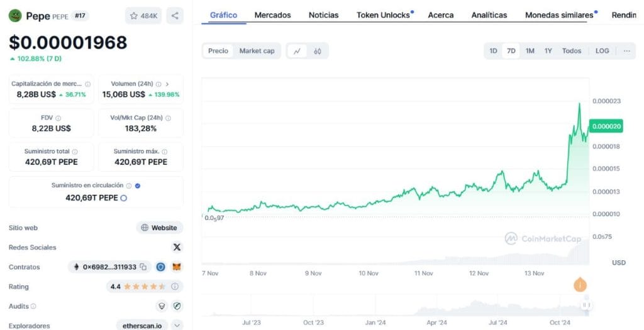Viewport: 644px width, 330px height.
Task: Copy the contract address 0x6982...311933
Action: (143, 267)
